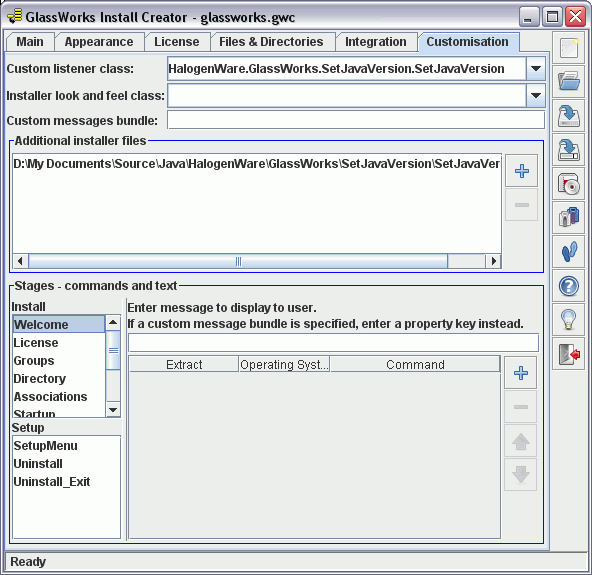Select the SetJavaVersion file path entry
This screenshot has height=575, width=592.
[257, 163]
